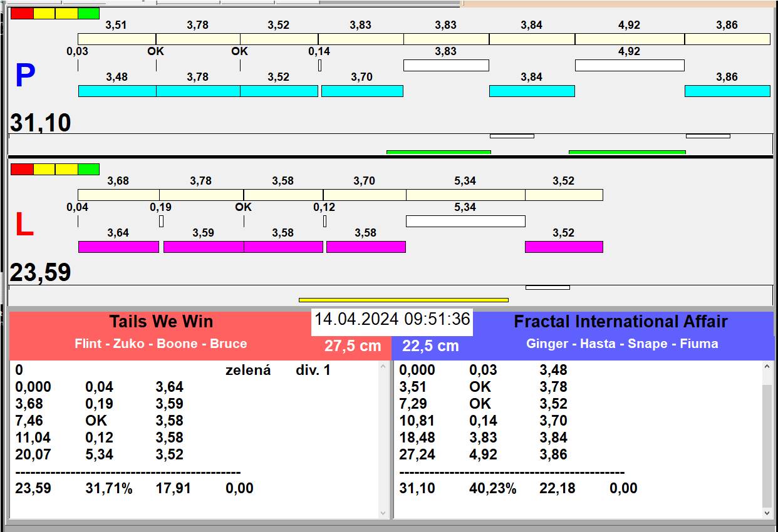Click the Tails We Win team header
This screenshot has width=778, height=532.
[x=161, y=322]
